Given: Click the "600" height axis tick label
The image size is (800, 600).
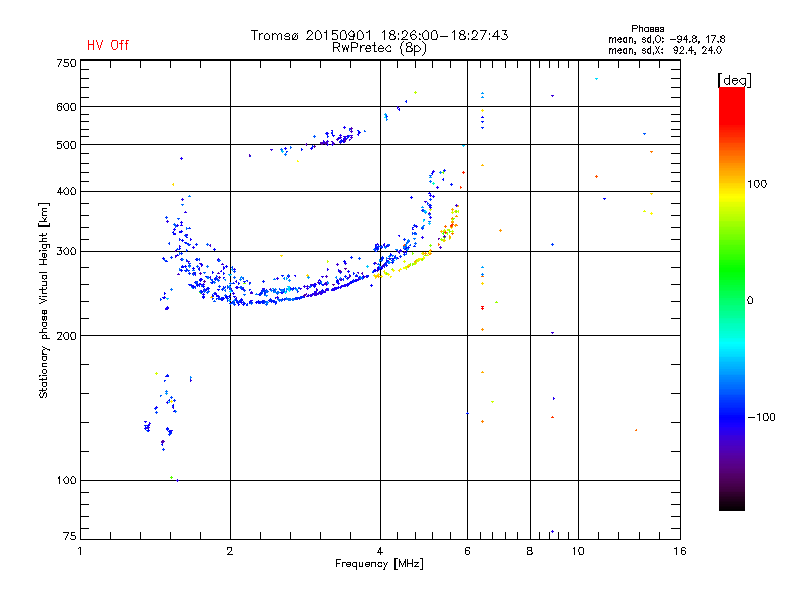Looking at the screenshot, I should [66, 107].
